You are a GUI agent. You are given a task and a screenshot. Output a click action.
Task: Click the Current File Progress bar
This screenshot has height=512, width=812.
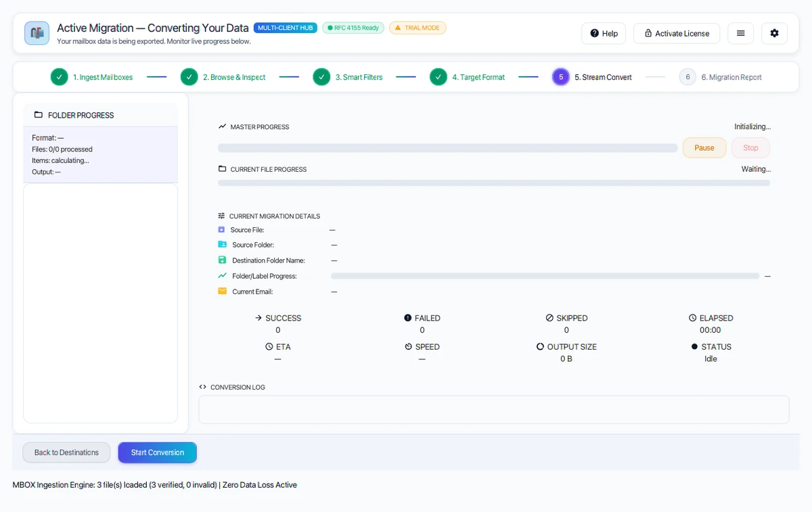(494, 183)
